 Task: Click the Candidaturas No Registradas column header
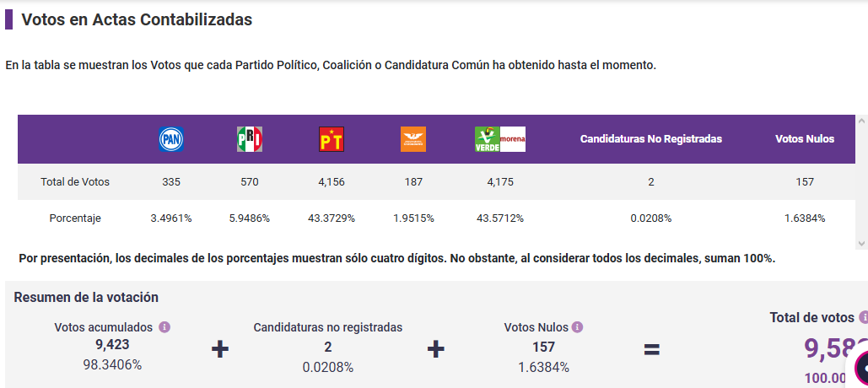(x=651, y=139)
